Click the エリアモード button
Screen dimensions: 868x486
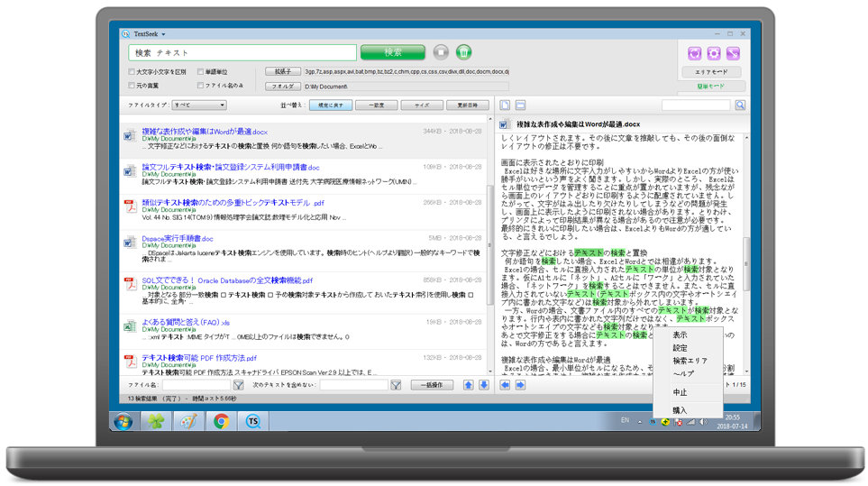711,72
